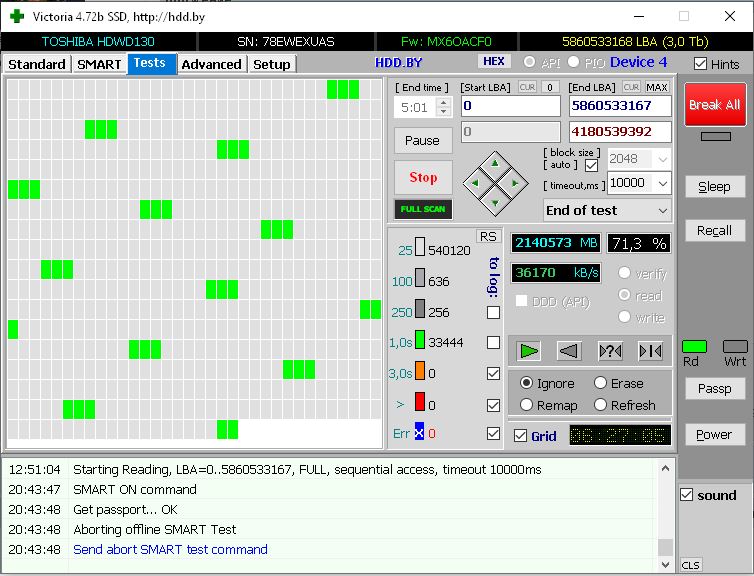Click the log scrollbar down arrow
Screen dimensions: 754x576
(x=666, y=564)
